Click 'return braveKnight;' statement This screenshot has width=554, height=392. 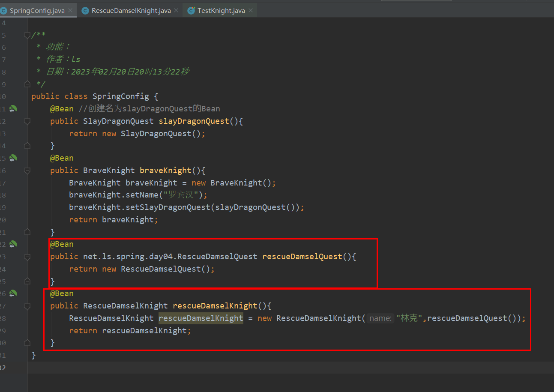tap(114, 220)
